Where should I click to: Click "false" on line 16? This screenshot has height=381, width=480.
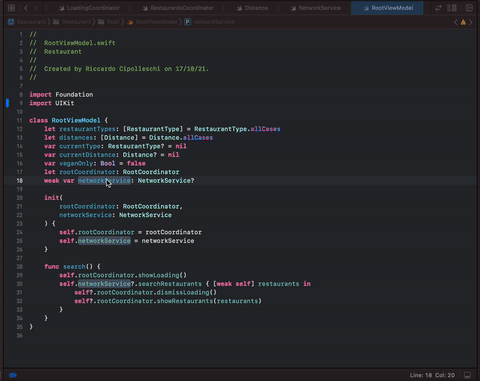(136, 164)
